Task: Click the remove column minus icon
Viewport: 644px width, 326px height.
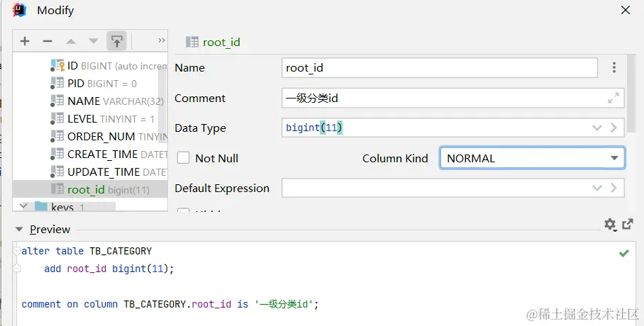Action: (48, 41)
